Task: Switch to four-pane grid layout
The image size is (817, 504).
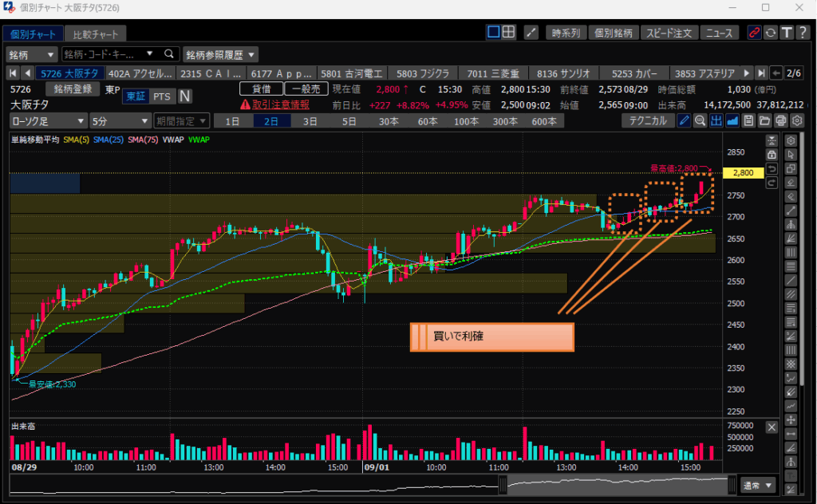Action: (x=509, y=33)
